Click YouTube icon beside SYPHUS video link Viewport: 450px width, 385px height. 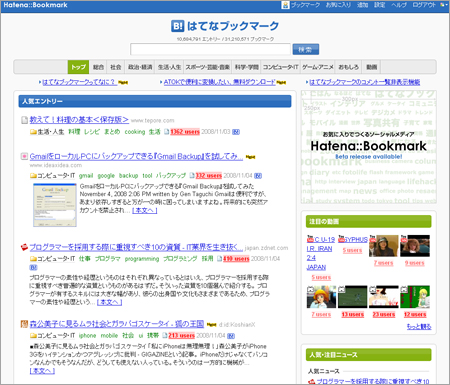341,239
